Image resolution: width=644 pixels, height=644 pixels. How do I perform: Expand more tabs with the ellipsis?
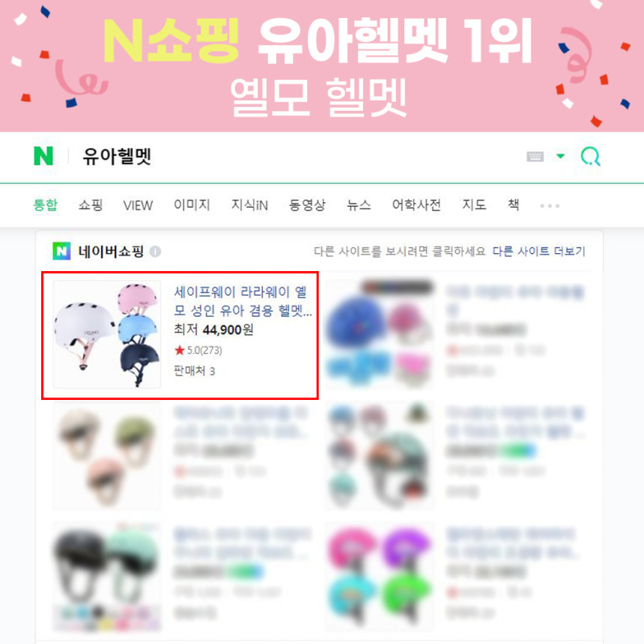[550, 205]
